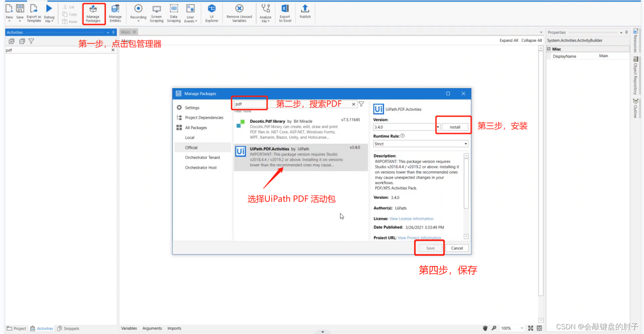Select the Main designer tab
Image resolution: width=644 pixels, height=334 pixels.
126,32
